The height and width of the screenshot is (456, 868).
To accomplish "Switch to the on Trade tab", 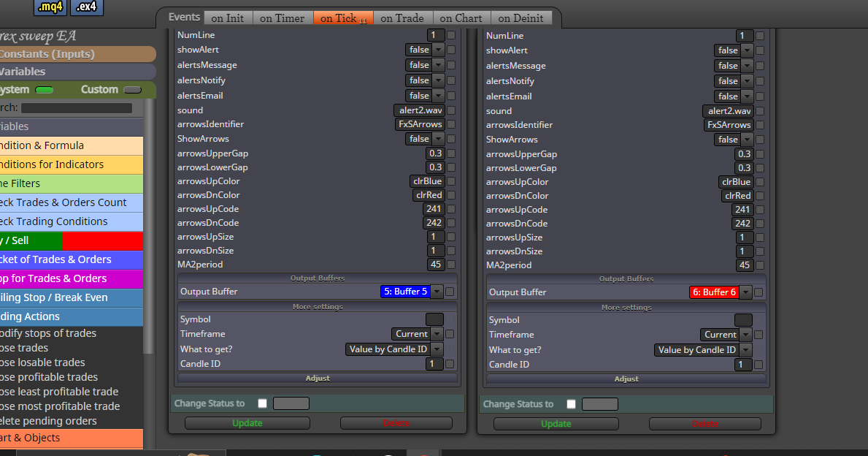I will (402, 18).
